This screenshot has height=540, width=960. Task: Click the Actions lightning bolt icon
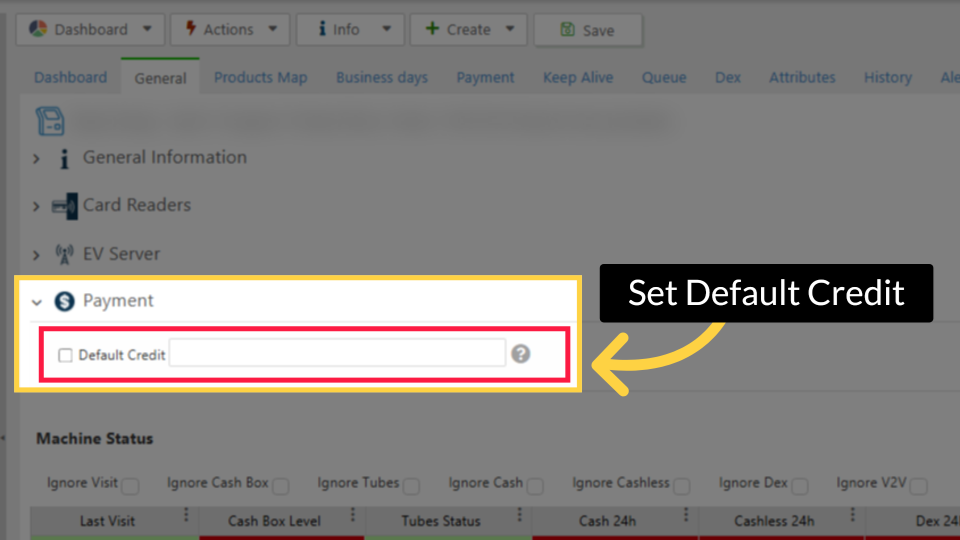click(x=190, y=28)
